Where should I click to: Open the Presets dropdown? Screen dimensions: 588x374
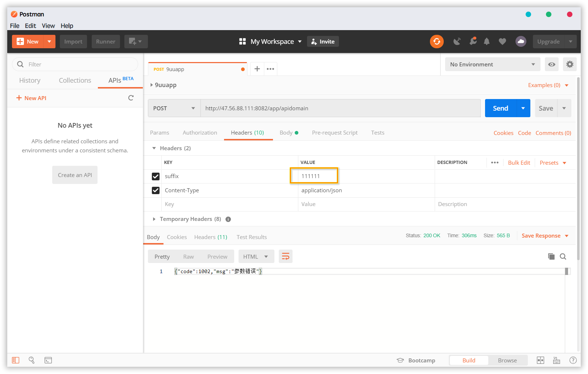pos(553,163)
